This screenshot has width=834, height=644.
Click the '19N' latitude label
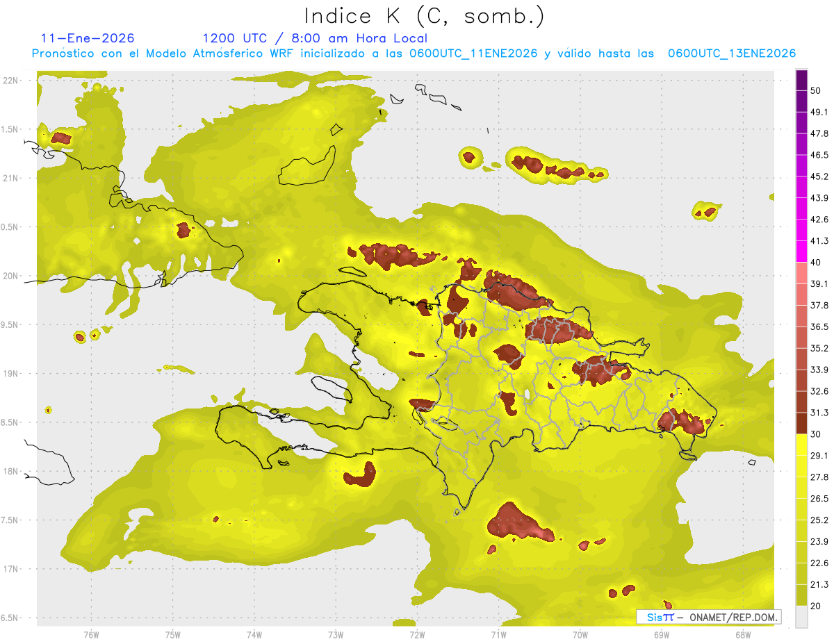pyautogui.click(x=10, y=373)
